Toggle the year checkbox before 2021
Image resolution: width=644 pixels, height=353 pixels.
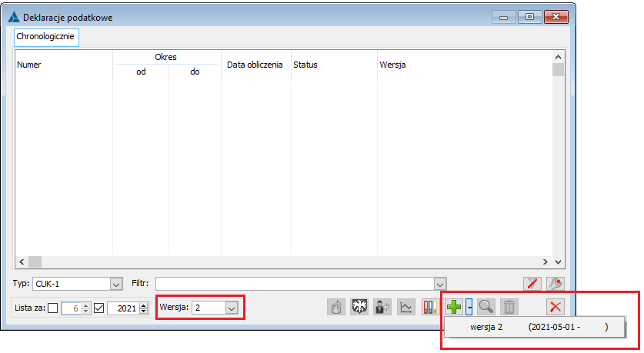99,308
